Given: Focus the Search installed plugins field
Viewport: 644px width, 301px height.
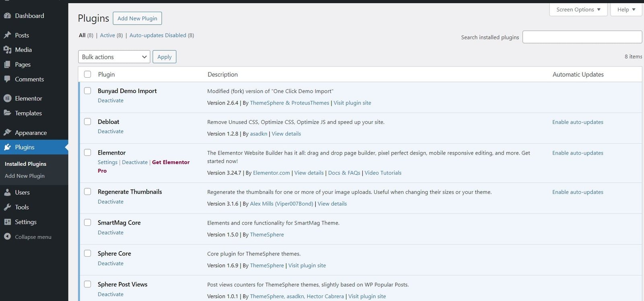Looking at the screenshot, I should pos(582,37).
